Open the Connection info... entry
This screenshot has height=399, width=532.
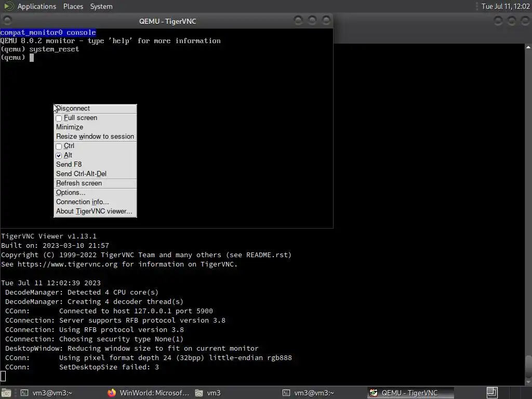[x=95, y=202]
